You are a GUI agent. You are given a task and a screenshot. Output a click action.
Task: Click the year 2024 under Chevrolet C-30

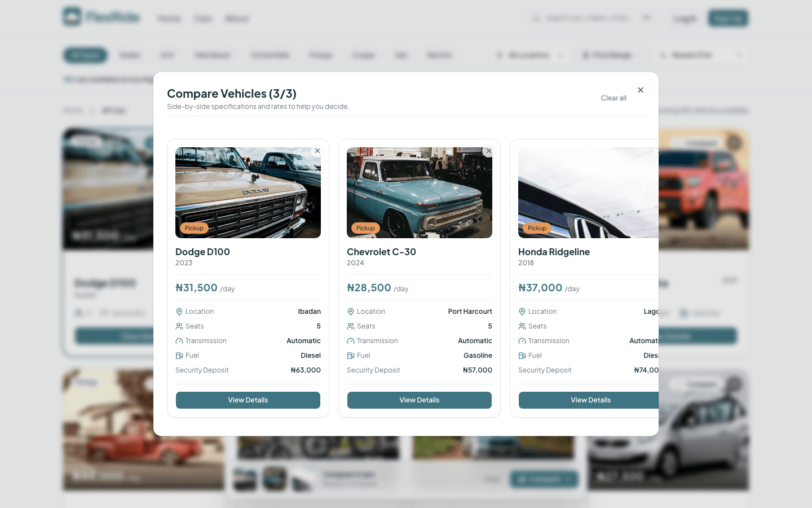(x=355, y=263)
